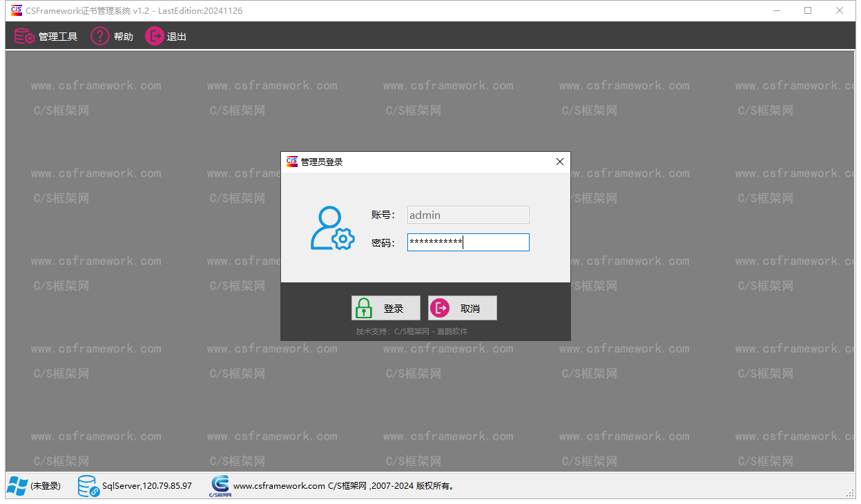Close the CSFramework main window

(x=840, y=10)
